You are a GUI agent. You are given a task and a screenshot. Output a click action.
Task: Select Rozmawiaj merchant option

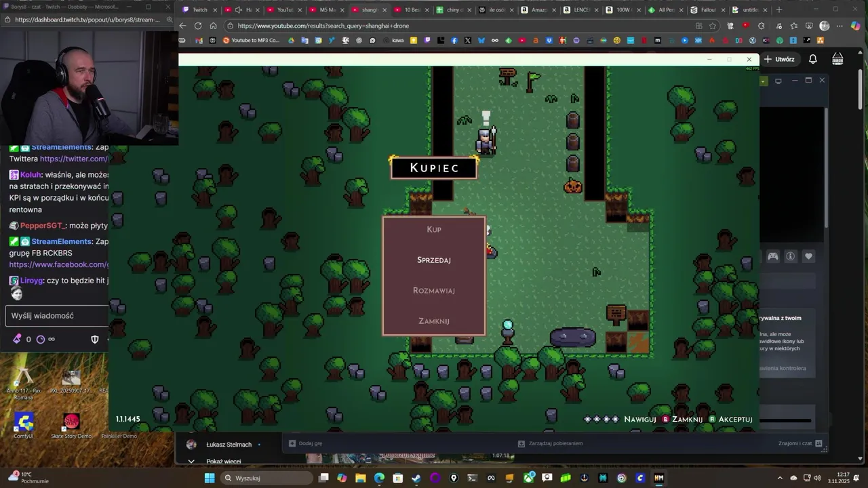434,290
